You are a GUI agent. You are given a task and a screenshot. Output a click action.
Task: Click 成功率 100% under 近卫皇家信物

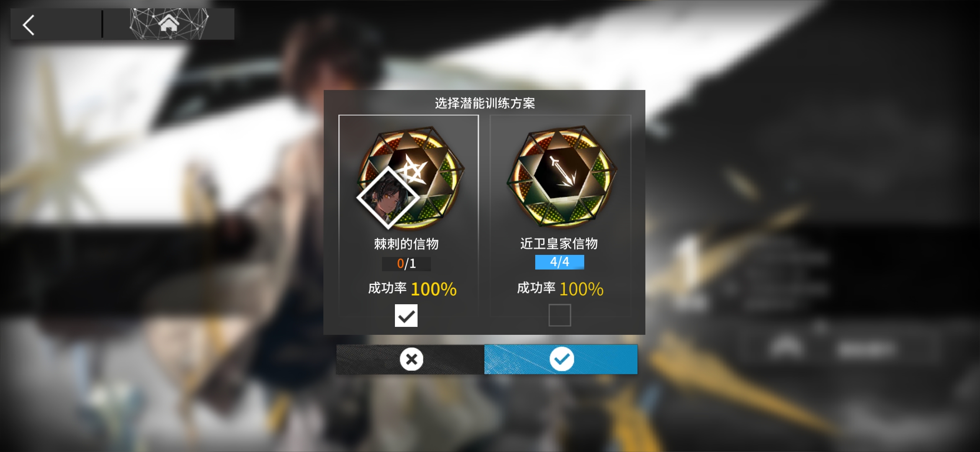560,289
